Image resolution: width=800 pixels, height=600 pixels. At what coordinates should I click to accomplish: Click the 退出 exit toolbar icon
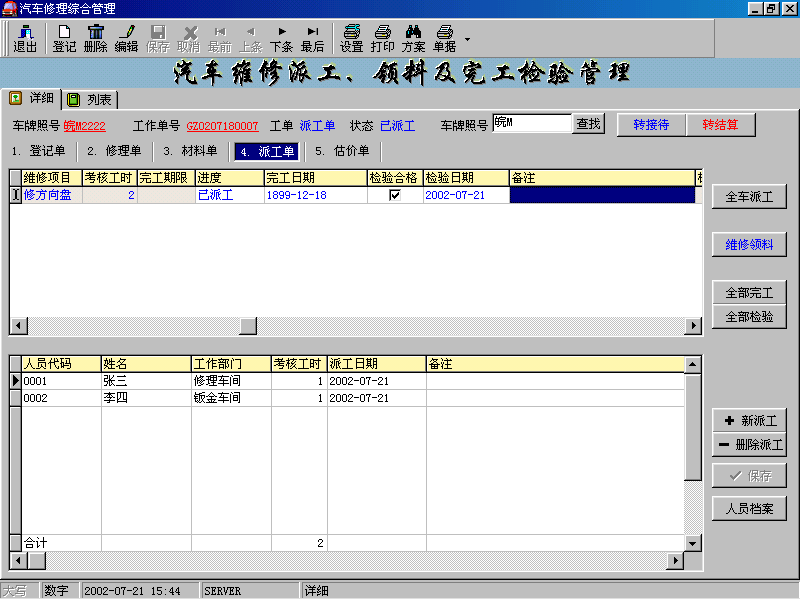(25, 38)
